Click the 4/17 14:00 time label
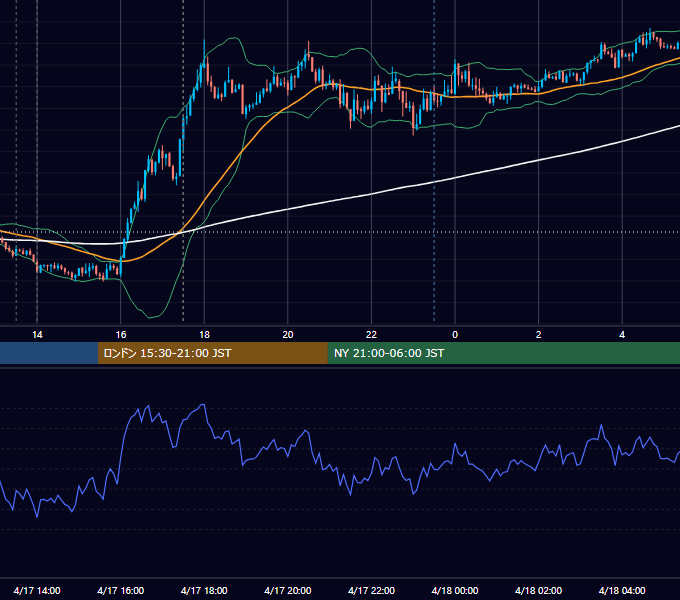 [x=37, y=590]
